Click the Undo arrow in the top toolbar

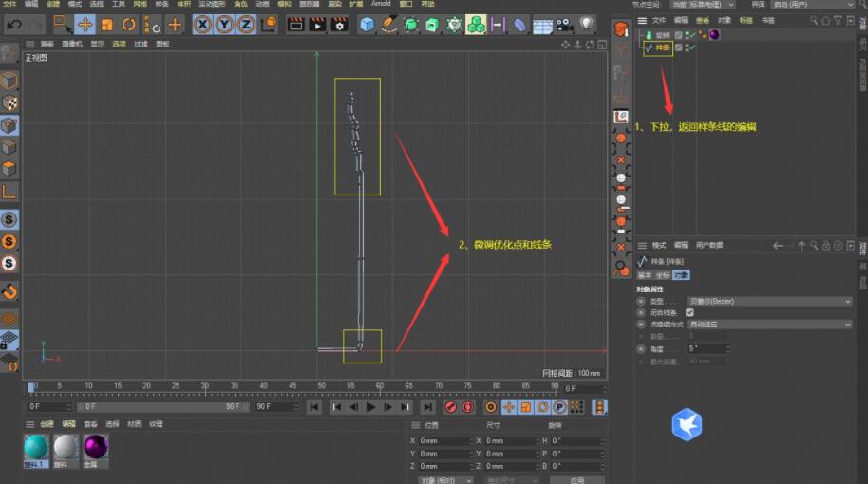[14, 25]
